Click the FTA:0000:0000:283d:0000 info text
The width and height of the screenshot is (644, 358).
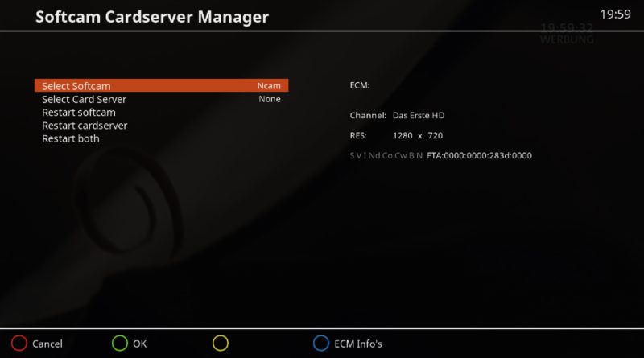click(x=479, y=155)
